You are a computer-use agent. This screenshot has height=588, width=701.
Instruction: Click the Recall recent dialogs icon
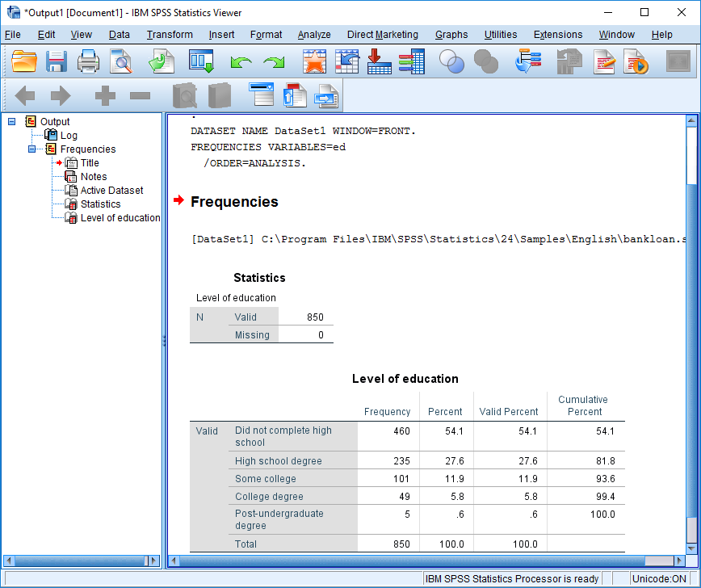(201, 61)
